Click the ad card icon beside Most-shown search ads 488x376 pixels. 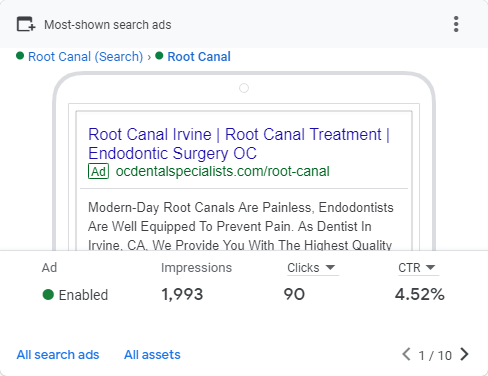(26, 24)
